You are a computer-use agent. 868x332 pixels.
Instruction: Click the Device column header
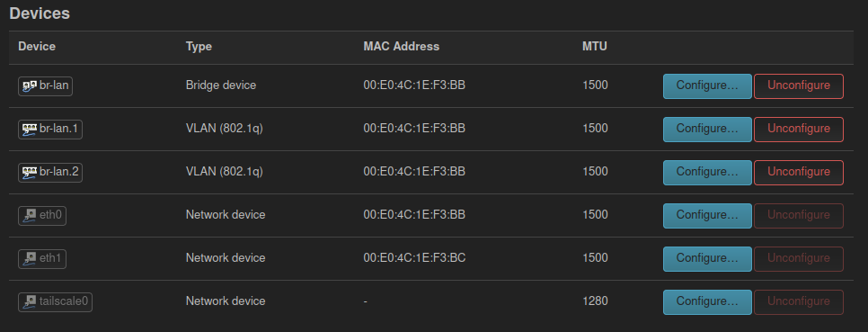(37, 47)
